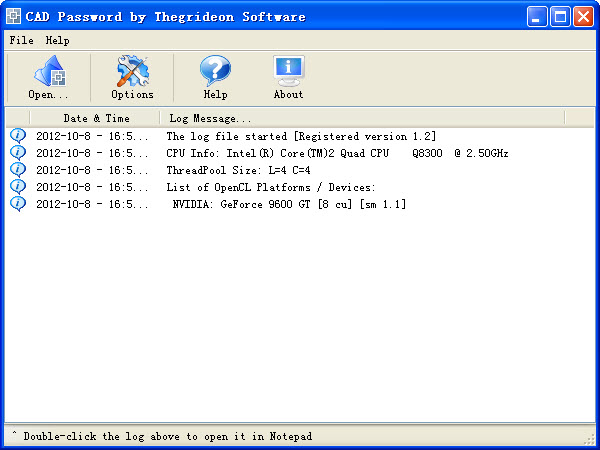Select 'The log file started [Registered version 1.2]'
This screenshot has width=600, height=450.
point(301,136)
